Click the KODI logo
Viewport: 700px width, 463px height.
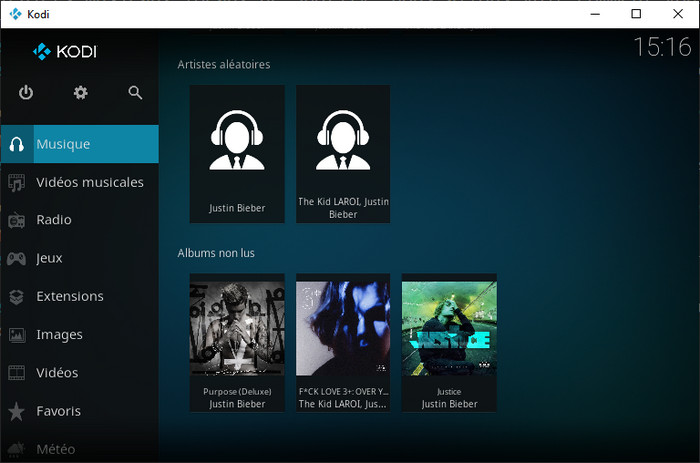click(x=65, y=51)
